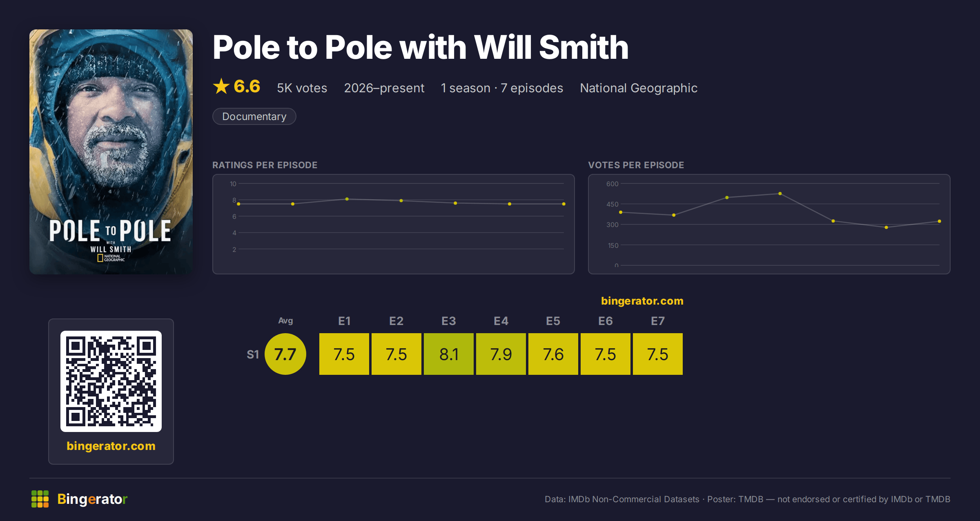This screenshot has width=980, height=521.
Task: Select the E5 rating tile 7.6
Action: [553, 354]
